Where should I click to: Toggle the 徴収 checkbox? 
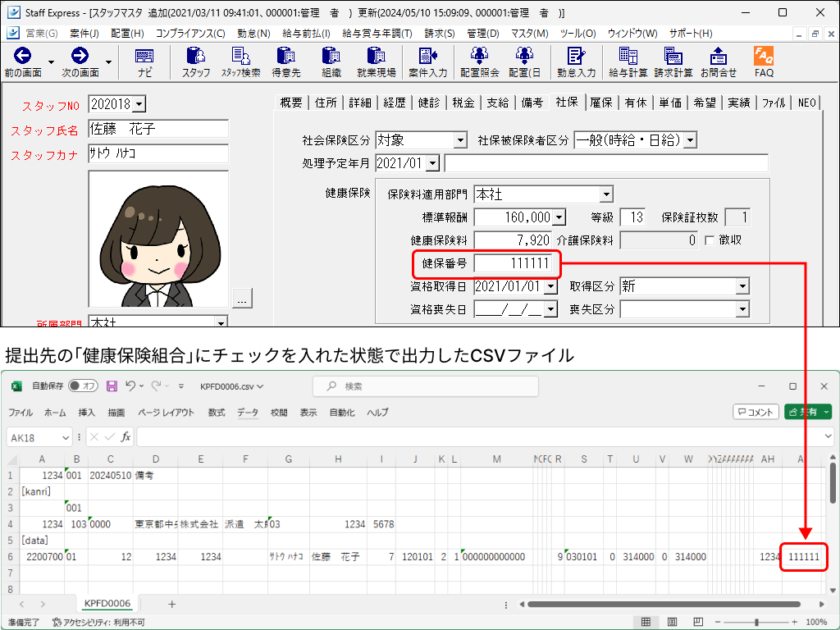710,240
